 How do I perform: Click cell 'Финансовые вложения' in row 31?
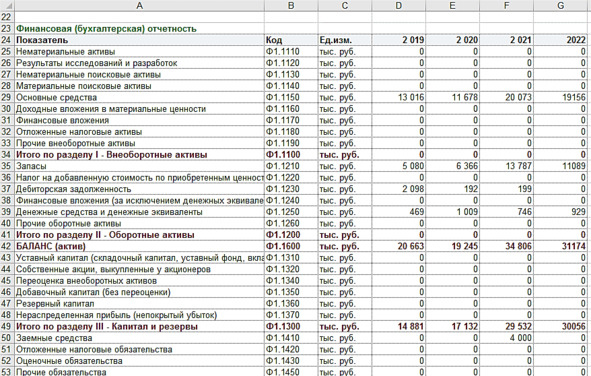coord(139,120)
